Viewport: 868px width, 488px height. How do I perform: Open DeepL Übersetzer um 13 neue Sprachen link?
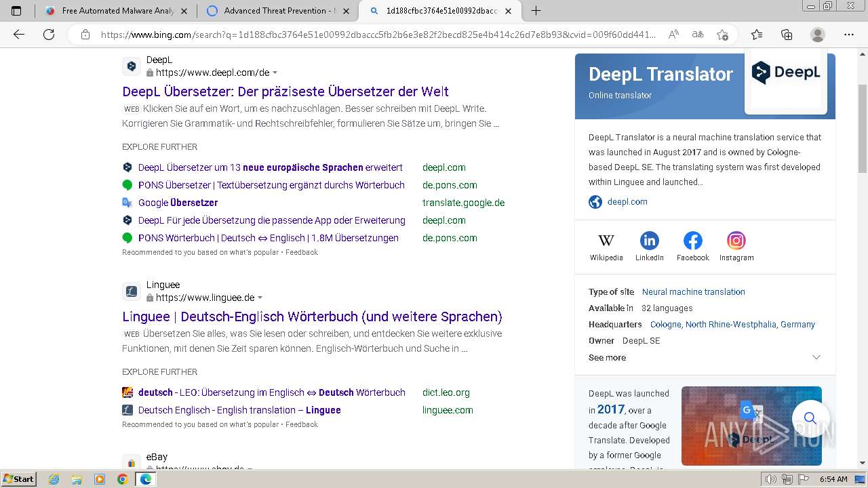[x=271, y=167]
